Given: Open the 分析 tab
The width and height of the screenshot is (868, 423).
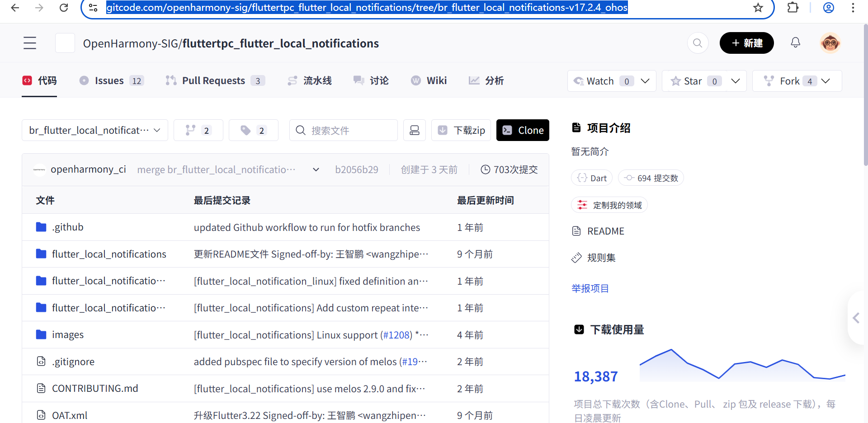Looking at the screenshot, I should [x=486, y=80].
